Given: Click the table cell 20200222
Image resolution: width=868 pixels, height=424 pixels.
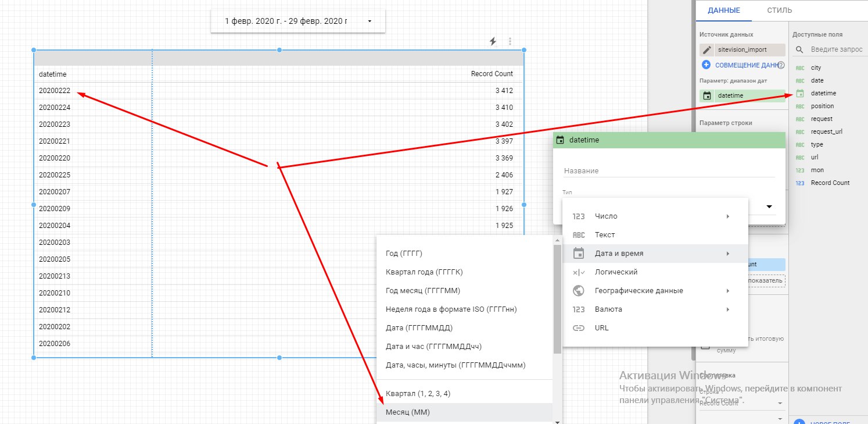Looking at the screenshot, I should [x=55, y=91].
